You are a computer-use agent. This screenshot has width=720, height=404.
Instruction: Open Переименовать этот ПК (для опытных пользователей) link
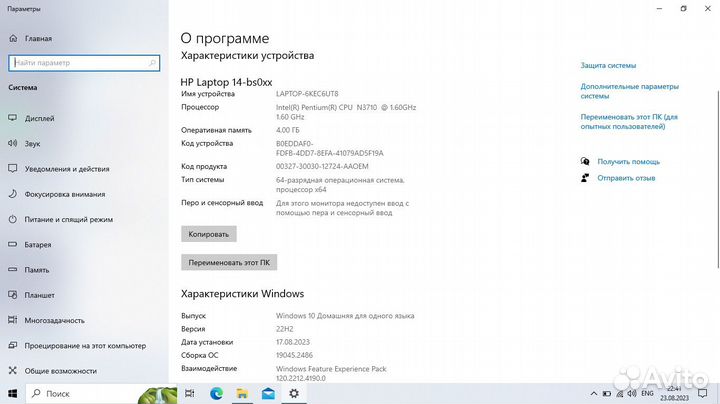[629, 122]
